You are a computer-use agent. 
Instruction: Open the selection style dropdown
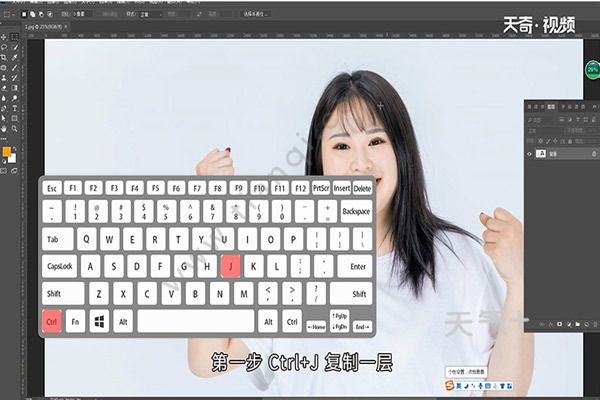pos(151,15)
